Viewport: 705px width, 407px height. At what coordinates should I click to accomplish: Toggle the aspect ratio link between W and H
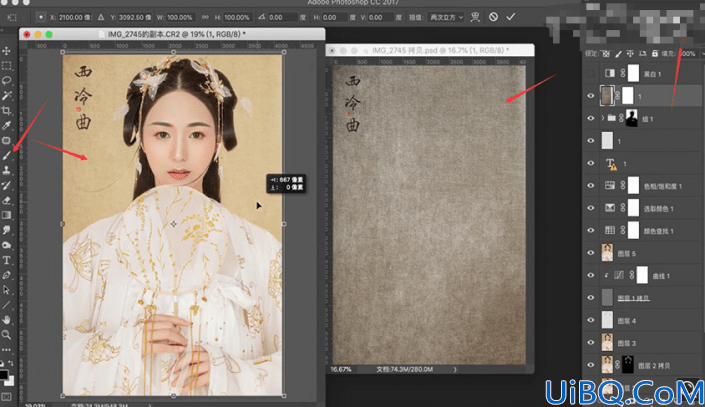(205, 17)
